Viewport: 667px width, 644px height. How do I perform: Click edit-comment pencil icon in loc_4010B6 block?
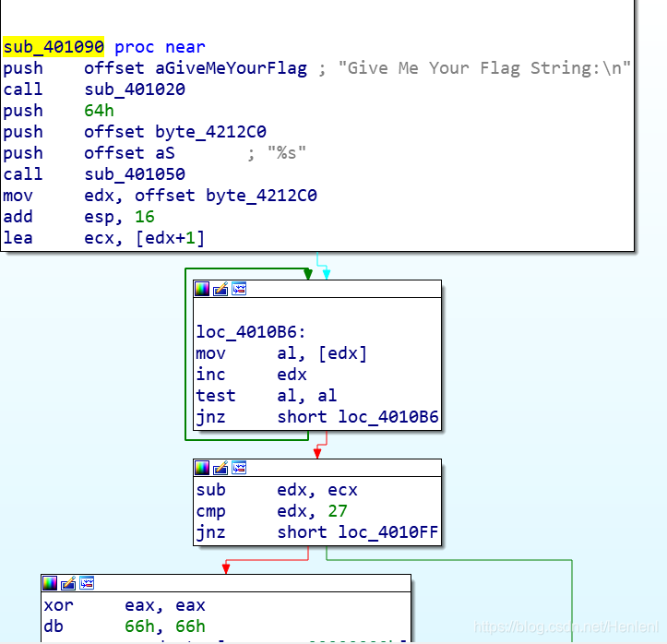220,289
